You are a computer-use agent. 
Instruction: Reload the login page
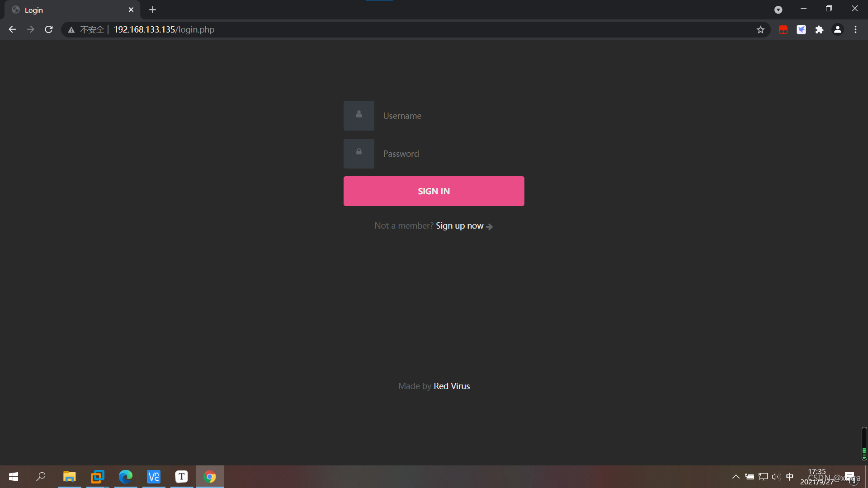(x=49, y=29)
